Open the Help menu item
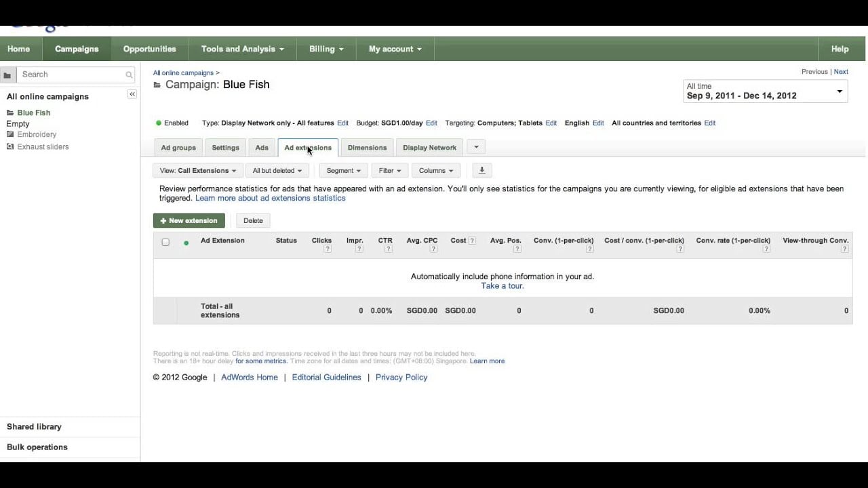868x488 pixels. (x=840, y=49)
